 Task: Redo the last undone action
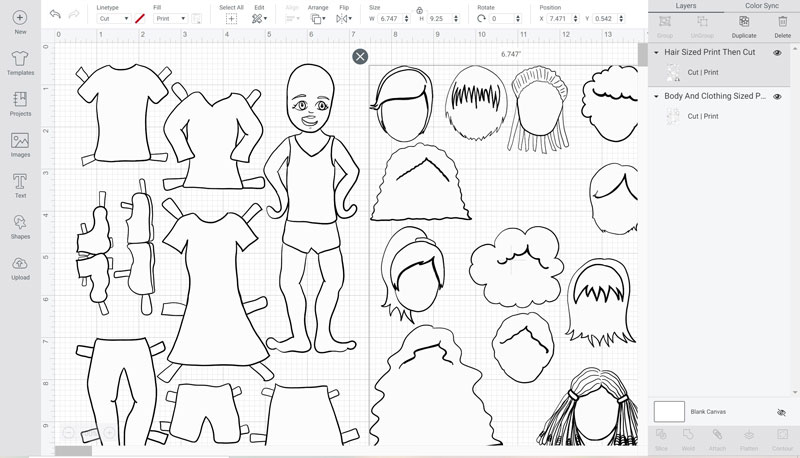74,14
